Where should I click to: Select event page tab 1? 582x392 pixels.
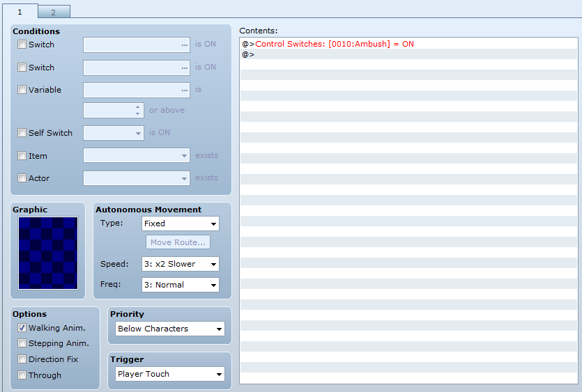point(20,12)
